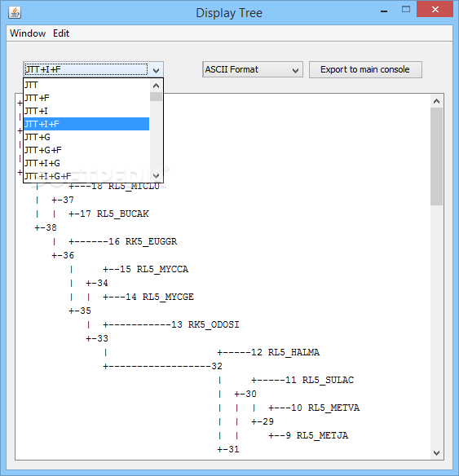Click the text 16 RK5_EUGGR
This screenshot has height=476, width=459.
click(x=143, y=241)
